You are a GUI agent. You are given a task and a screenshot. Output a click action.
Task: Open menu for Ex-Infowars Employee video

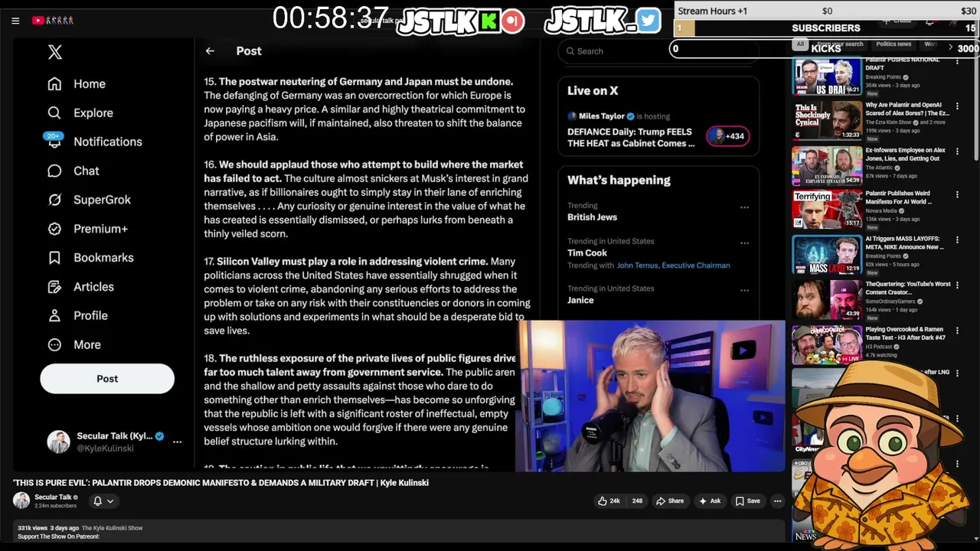pos(957,152)
